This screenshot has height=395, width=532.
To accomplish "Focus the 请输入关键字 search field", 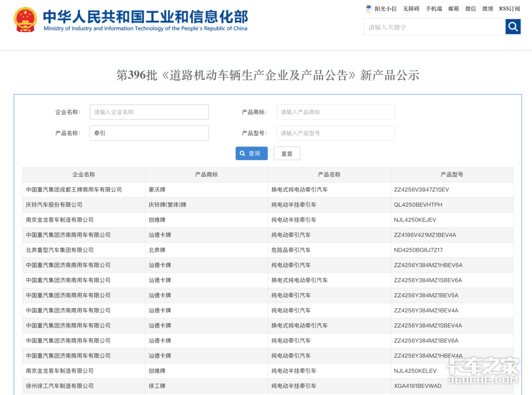I will click(x=434, y=27).
